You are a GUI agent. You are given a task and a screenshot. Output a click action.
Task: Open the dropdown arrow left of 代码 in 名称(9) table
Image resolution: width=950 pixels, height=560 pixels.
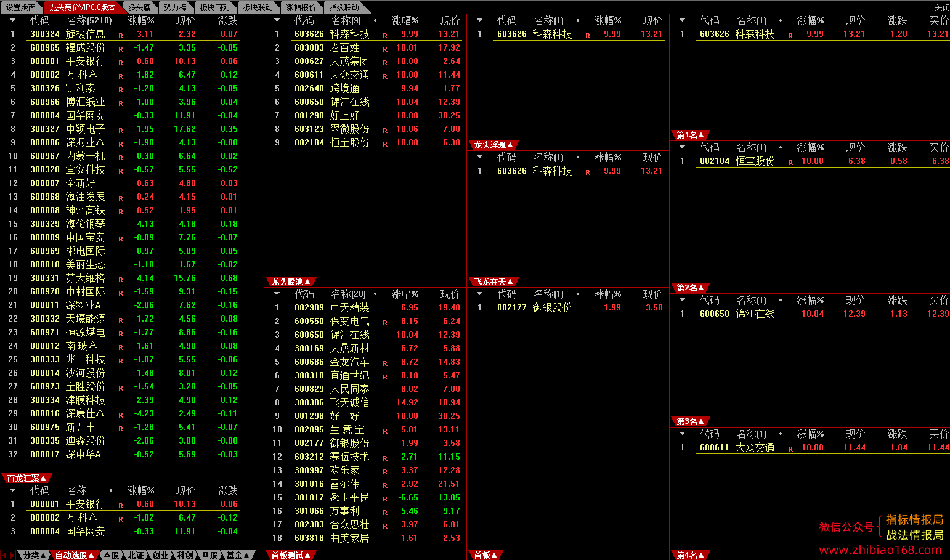coord(277,20)
